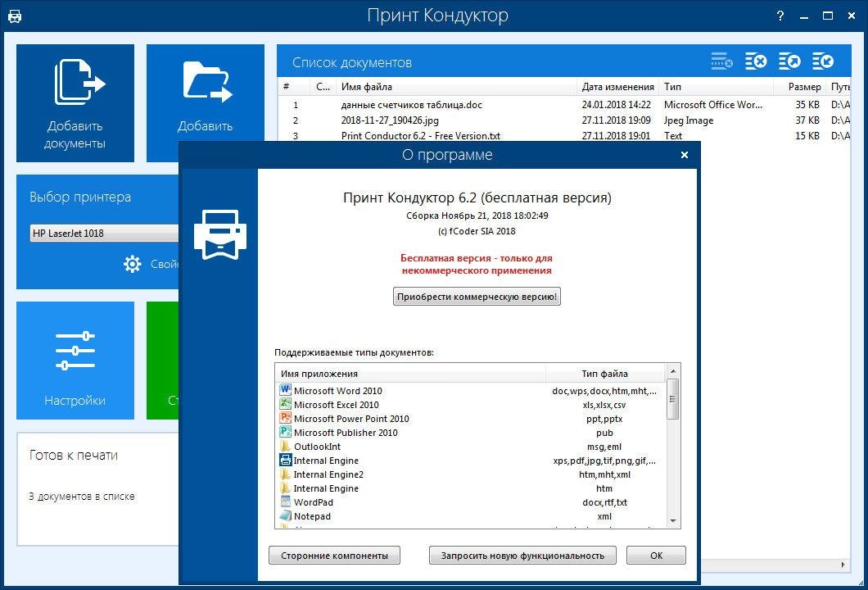Click date cell 24.01.2018 14:22
This screenshot has width=868, height=590.
click(x=616, y=105)
